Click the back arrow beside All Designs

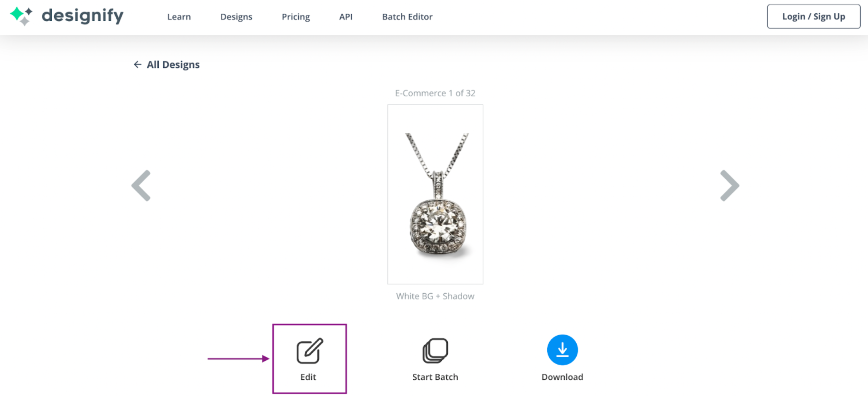coord(137,64)
